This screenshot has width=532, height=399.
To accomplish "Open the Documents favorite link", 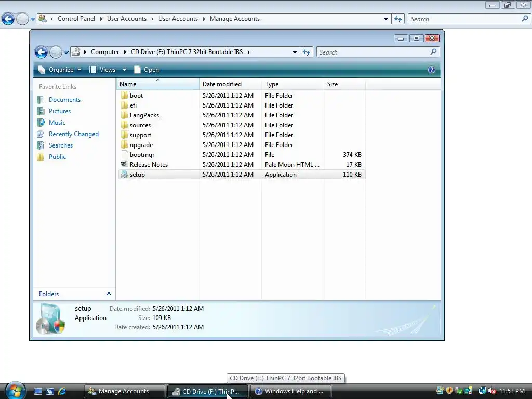I will [x=64, y=100].
